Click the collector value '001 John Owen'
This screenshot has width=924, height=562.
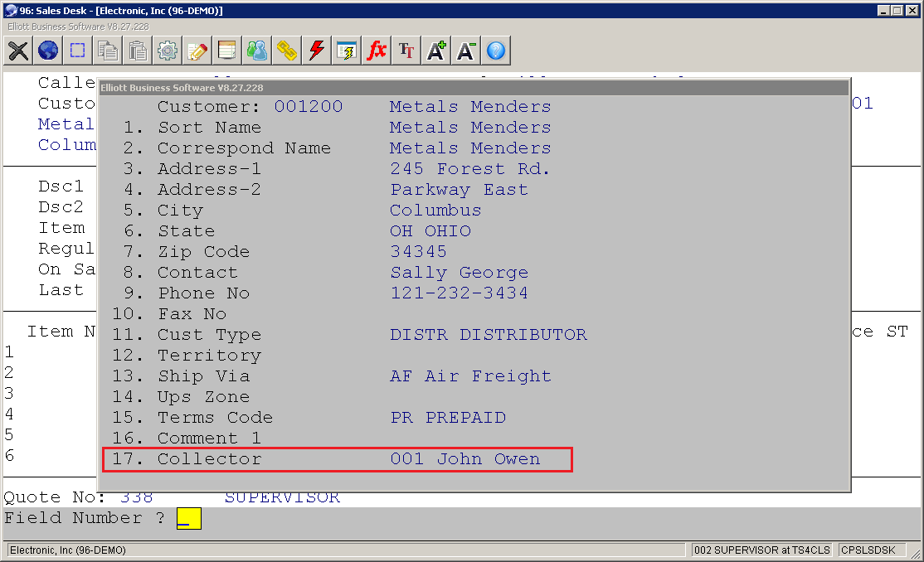coord(465,459)
